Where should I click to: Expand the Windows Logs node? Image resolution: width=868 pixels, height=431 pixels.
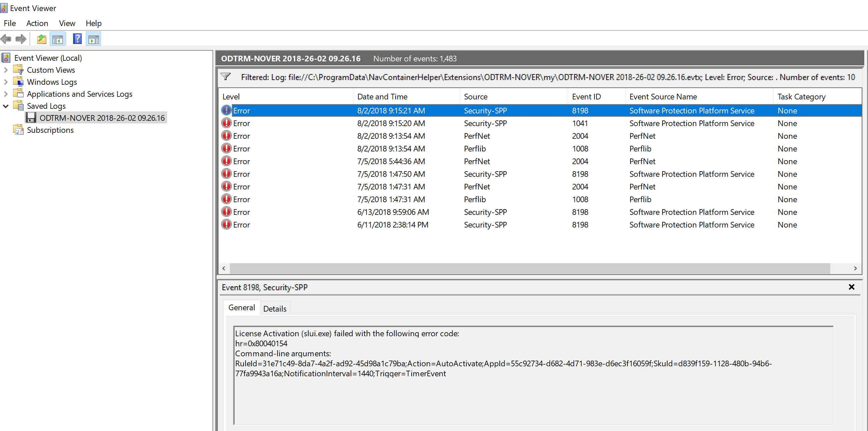click(x=5, y=81)
